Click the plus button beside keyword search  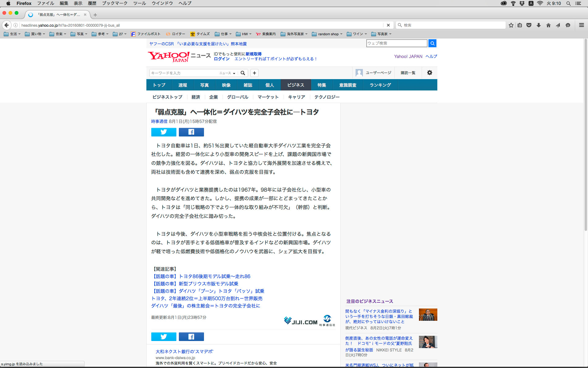pos(254,73)
